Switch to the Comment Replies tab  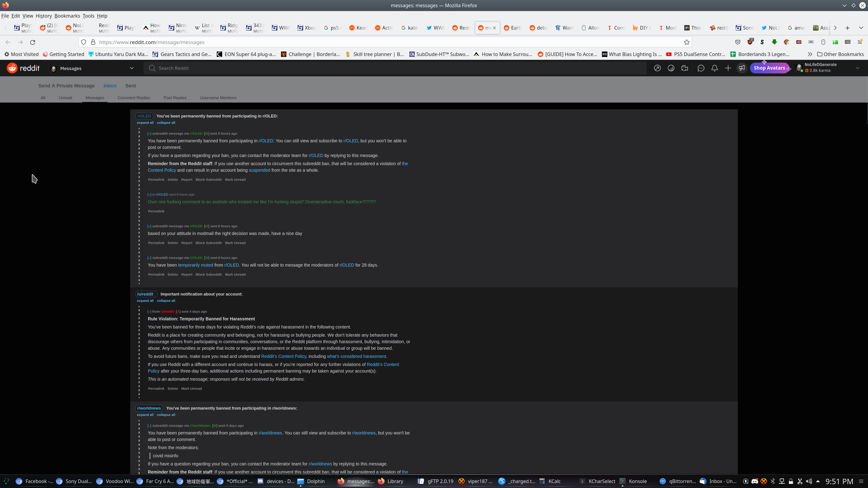pos(134,98)
